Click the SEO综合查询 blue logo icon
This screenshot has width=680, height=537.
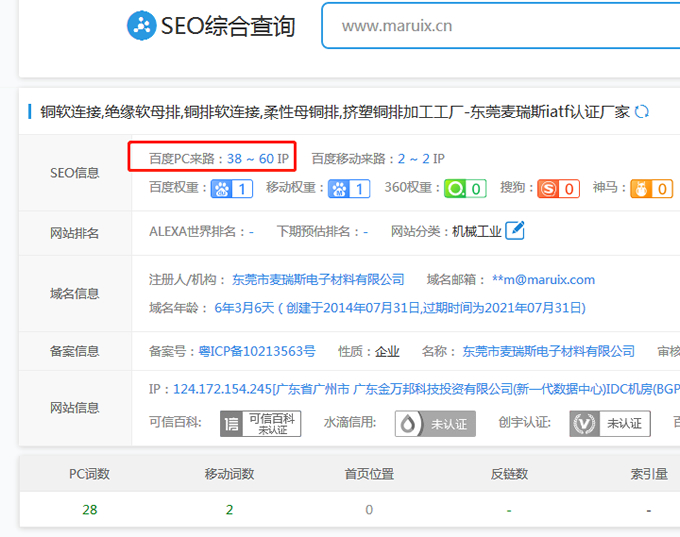coord(141,26)
